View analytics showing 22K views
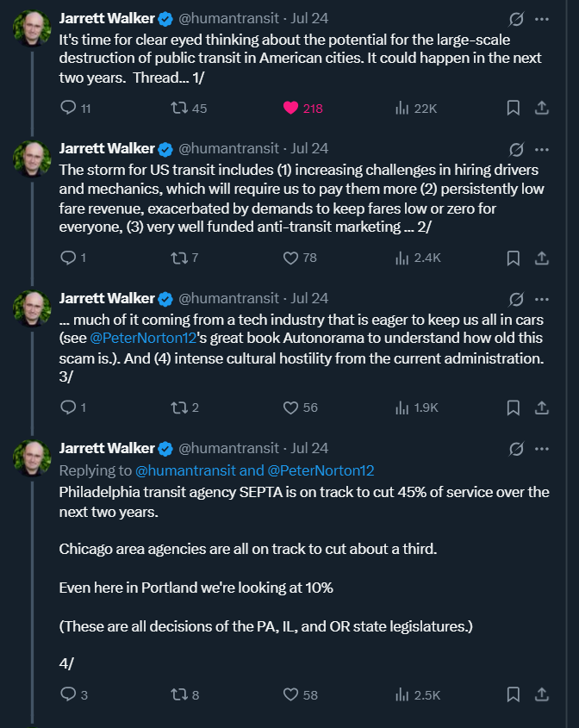This screenshot has height=728, width=579. tap(402, 108)
